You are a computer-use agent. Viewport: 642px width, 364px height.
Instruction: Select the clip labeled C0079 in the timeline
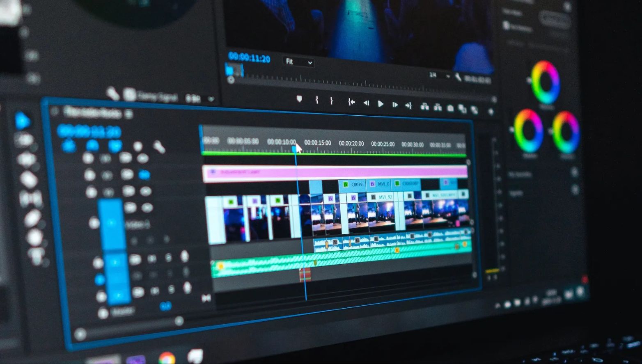tap(355, 185)
